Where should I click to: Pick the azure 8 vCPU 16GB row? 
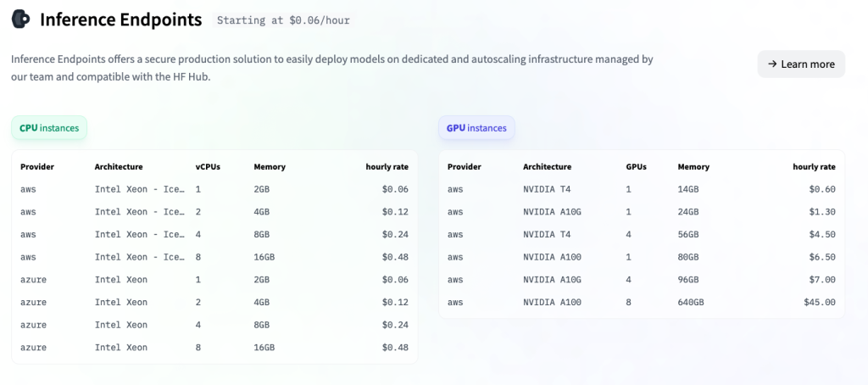[x=214, y=348]
